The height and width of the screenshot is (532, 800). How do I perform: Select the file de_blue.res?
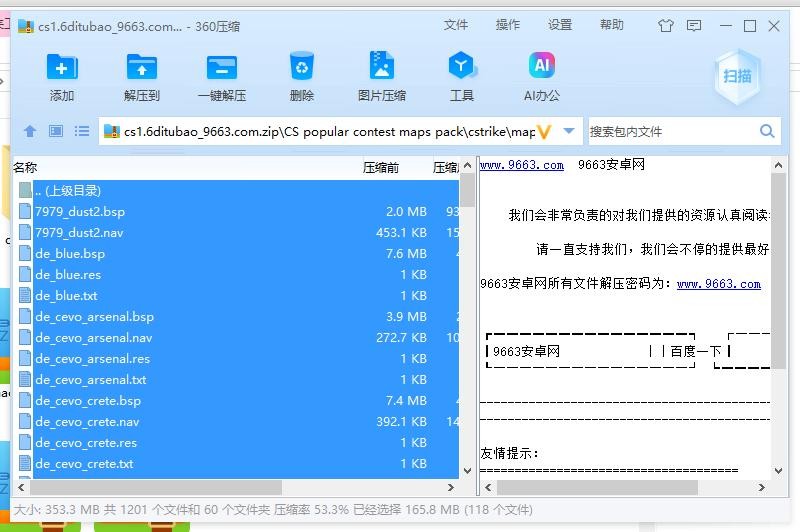coord(68,274)
